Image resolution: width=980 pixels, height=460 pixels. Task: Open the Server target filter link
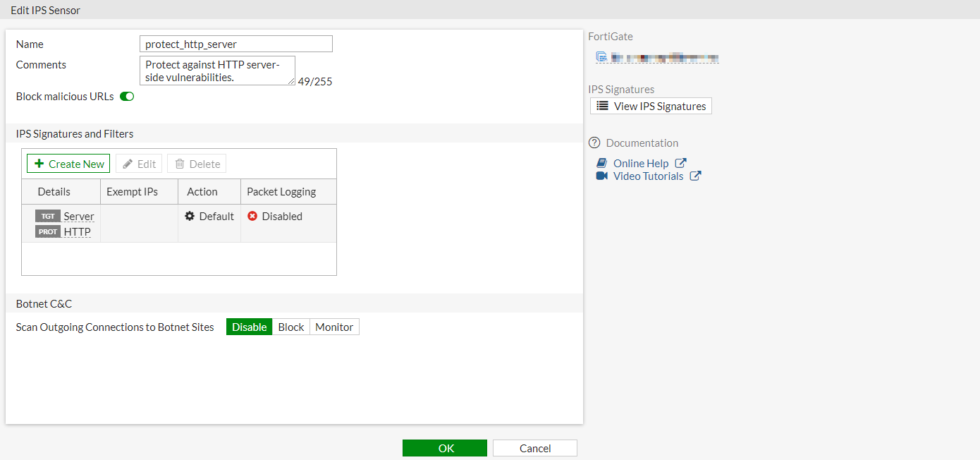[x=78, y=216]
